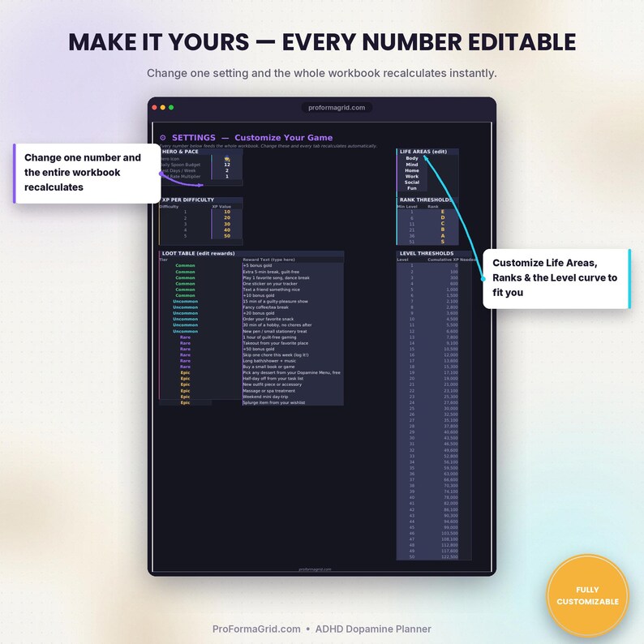644x644 pixels.
Task: Edit 'New pen / small stationery treat' reward
Action: coord(293,331)
